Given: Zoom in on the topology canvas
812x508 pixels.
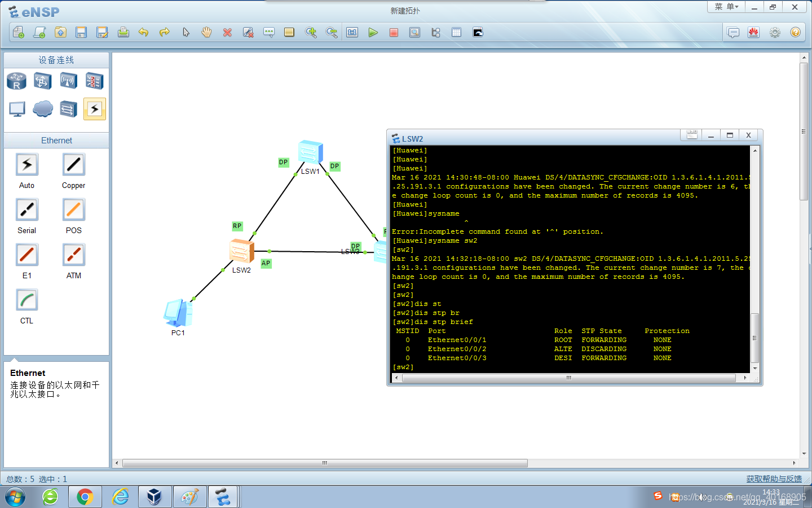Looking at the screenshot, I should coord(311,32).
